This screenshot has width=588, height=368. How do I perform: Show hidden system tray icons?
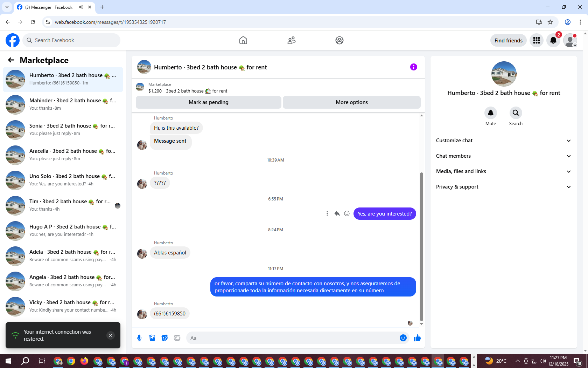(x=517, y=361)
